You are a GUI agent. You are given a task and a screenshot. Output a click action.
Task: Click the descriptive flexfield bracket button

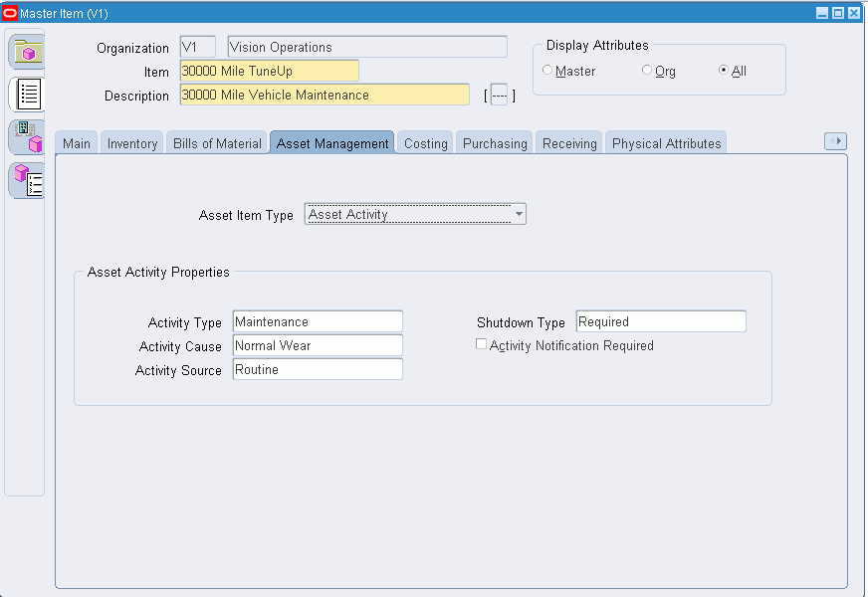coord(500,96)
